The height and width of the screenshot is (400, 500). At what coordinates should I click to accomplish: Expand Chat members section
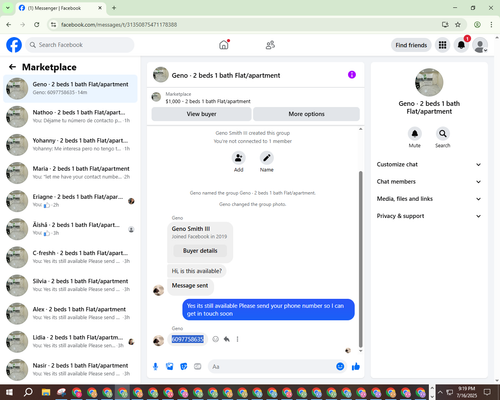coord(429,182)
